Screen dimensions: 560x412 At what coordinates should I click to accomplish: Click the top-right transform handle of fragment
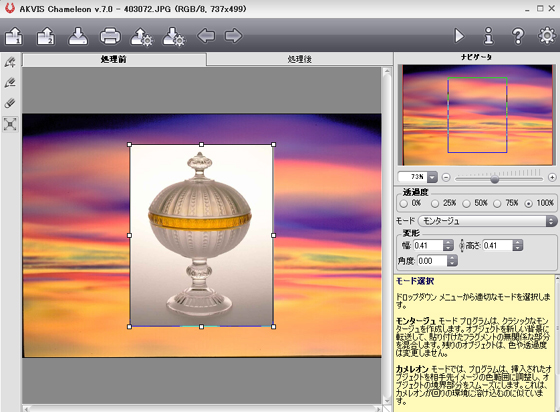click(274, 145)
